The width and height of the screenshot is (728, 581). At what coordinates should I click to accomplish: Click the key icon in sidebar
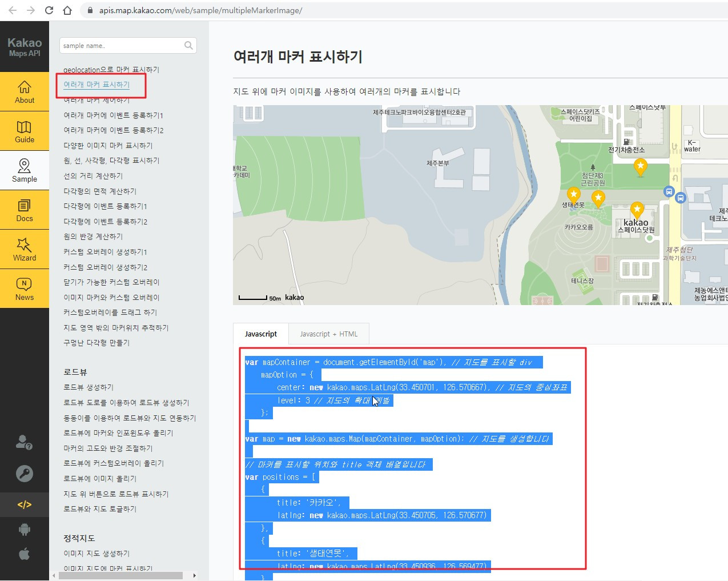[24, 473]
